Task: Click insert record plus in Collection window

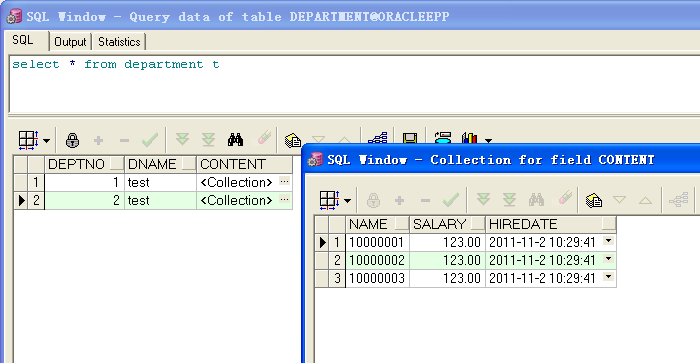Action: (400, 200)
